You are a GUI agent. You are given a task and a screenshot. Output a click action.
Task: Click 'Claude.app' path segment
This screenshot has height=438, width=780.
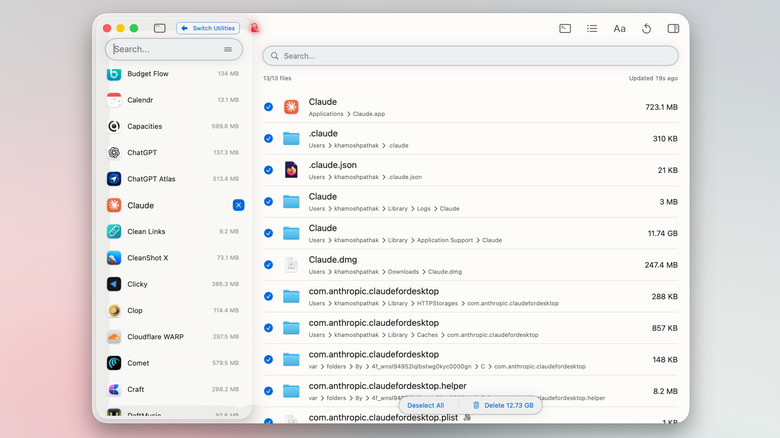pyautogui.click(x=369, y=114)
